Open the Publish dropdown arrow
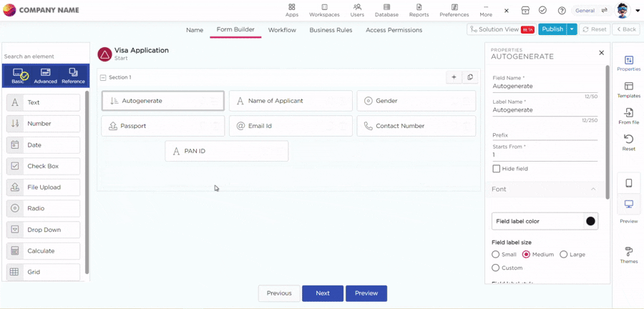The image size is (644, 309). tap(572, 29)
